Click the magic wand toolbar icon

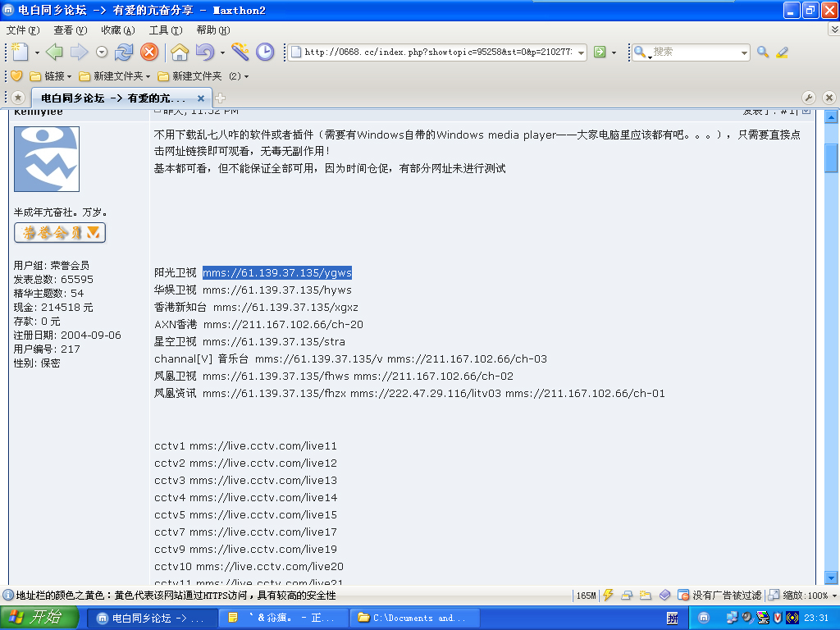240,52
